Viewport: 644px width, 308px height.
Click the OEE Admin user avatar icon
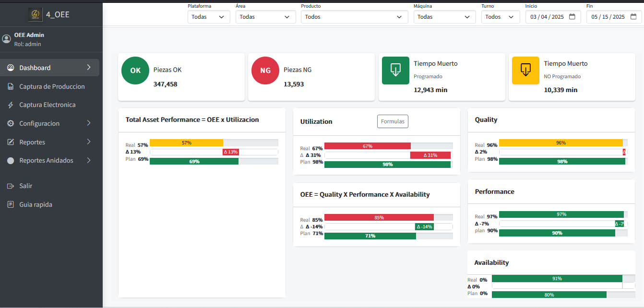6,39
